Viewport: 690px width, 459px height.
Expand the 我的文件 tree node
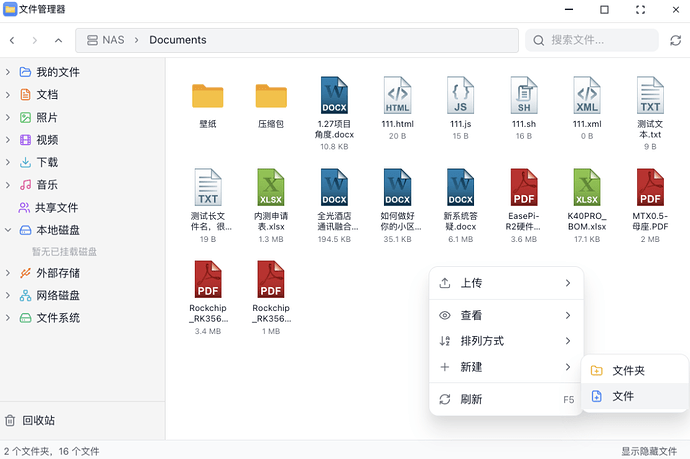pyautogui.click(x=9, y=73)
